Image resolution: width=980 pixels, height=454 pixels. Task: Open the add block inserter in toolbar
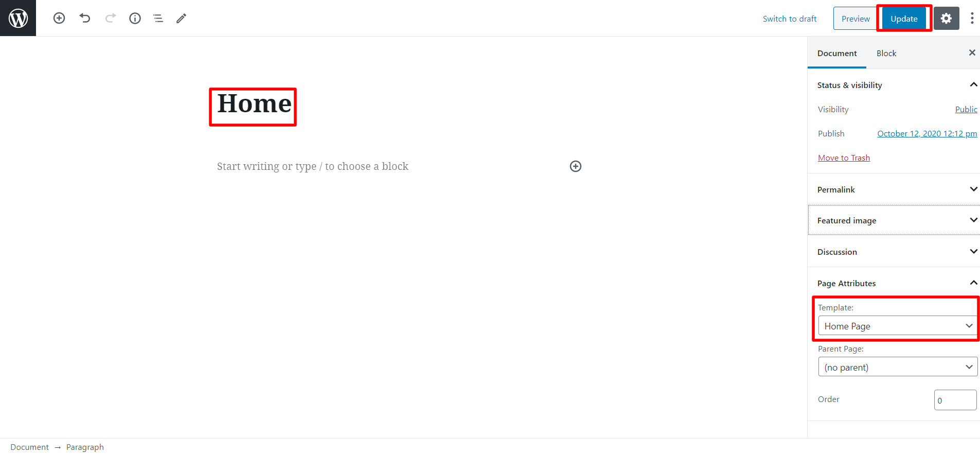click(x=59, y=18)
